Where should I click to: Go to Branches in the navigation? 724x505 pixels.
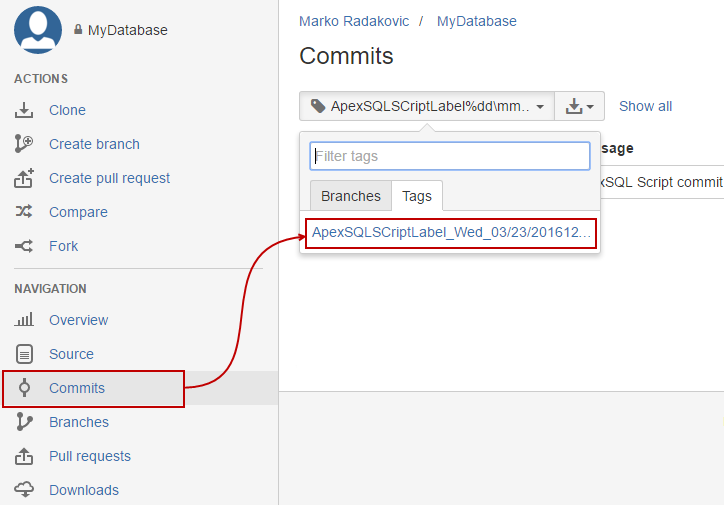[x=79, y=422]
